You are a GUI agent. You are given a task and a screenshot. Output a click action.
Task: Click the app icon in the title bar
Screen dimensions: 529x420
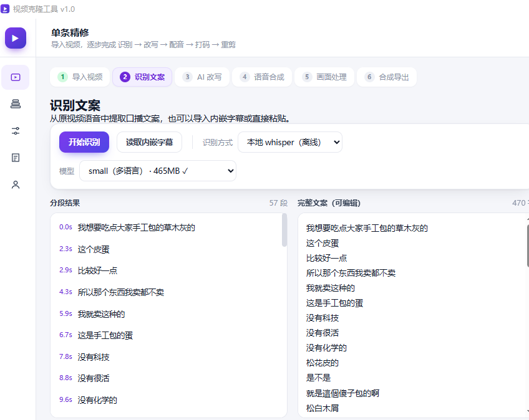5,9
